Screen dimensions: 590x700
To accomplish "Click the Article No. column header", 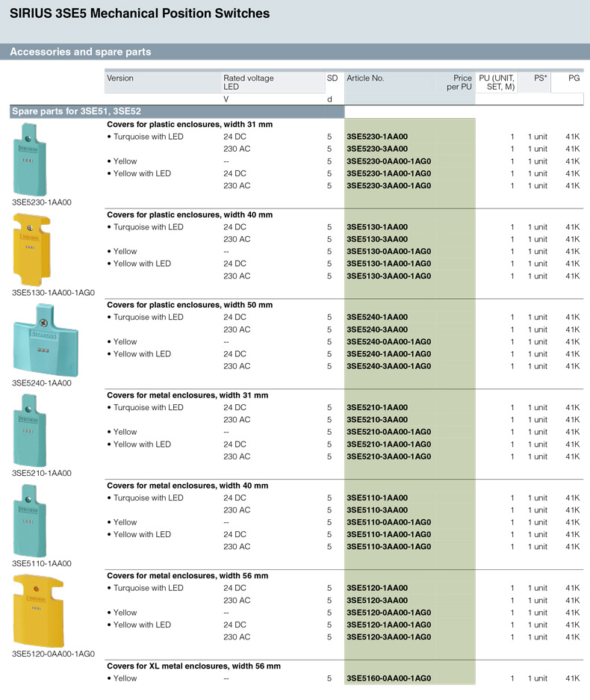I will point(365,78).
